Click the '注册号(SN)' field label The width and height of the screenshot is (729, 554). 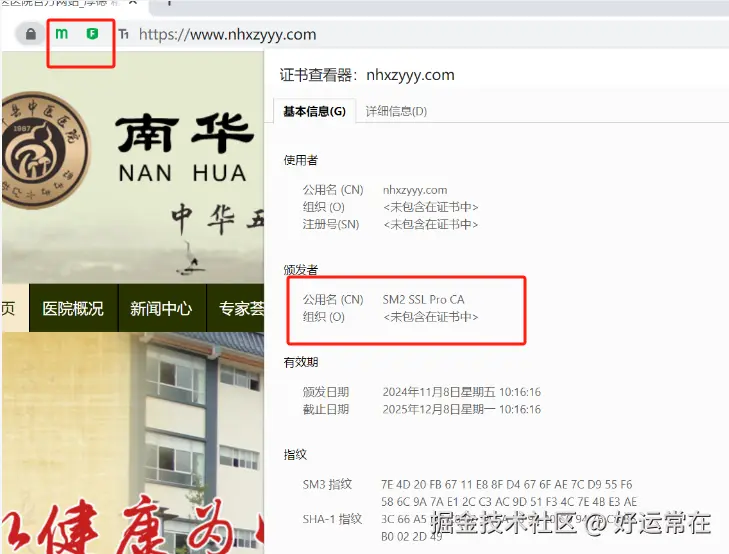[x=331, y=224]
